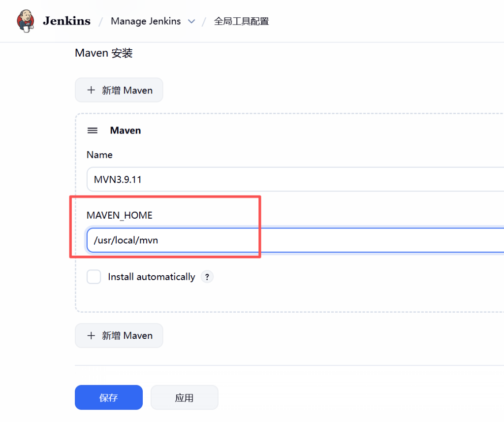504x422 pixels.
Task: Open the help question mark for Install automatically
Action: pyautogui.click(x=207, y=277)
